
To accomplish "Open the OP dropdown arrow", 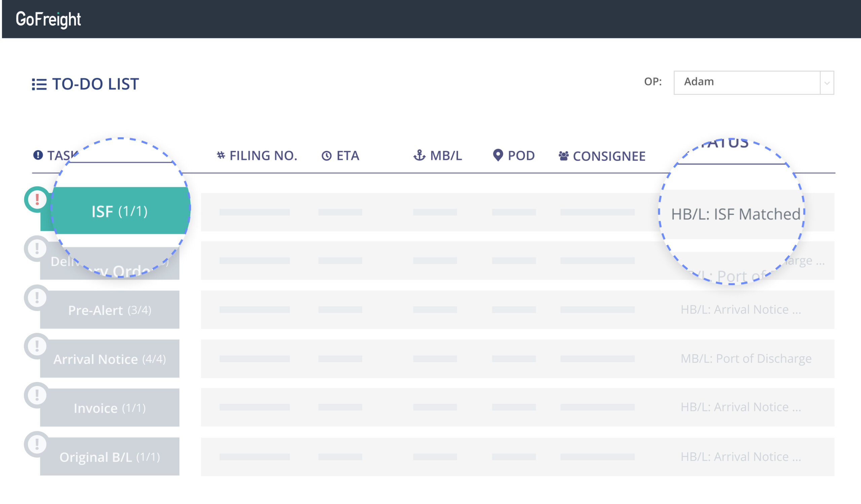I will (827, 83).
